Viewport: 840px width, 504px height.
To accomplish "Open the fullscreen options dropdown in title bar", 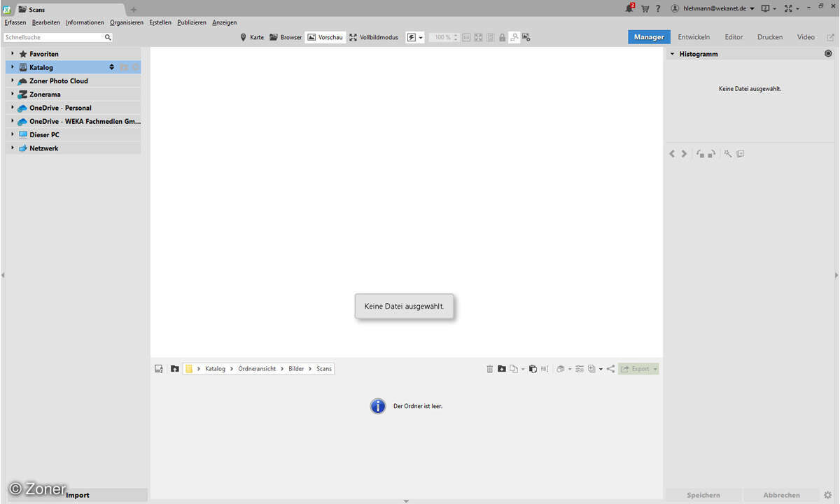I will pyautogui.click(x=792, y=8).
